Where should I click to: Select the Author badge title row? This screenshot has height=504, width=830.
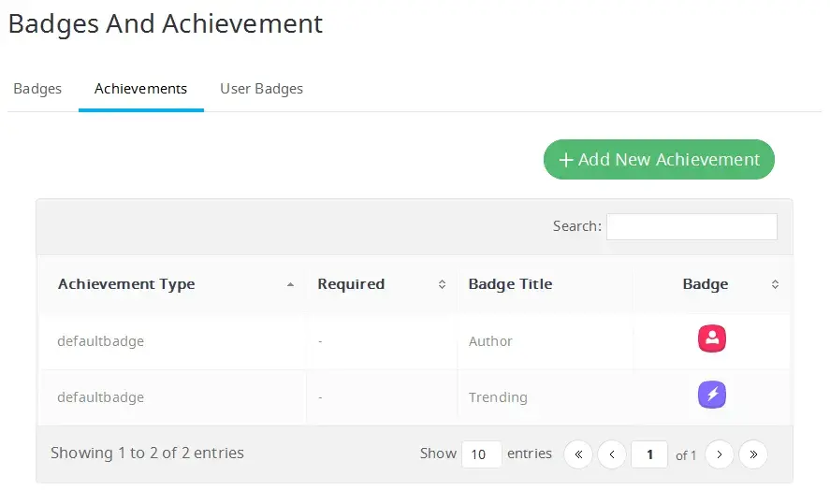pyautogui.click(x=490, y=341)
